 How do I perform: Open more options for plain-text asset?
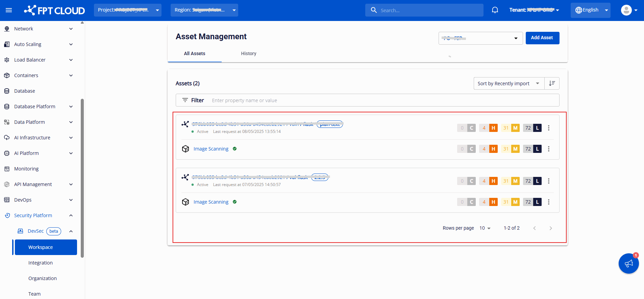click(549, 128)
